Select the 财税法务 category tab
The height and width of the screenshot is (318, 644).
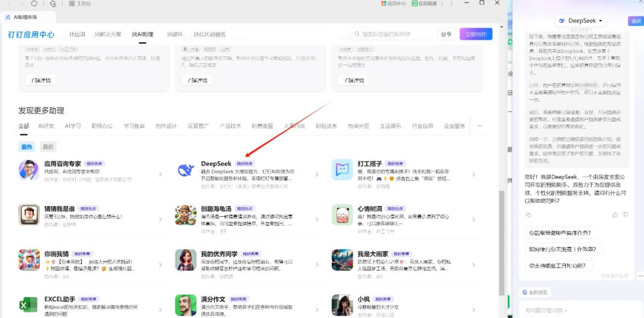tap(327, 126)
